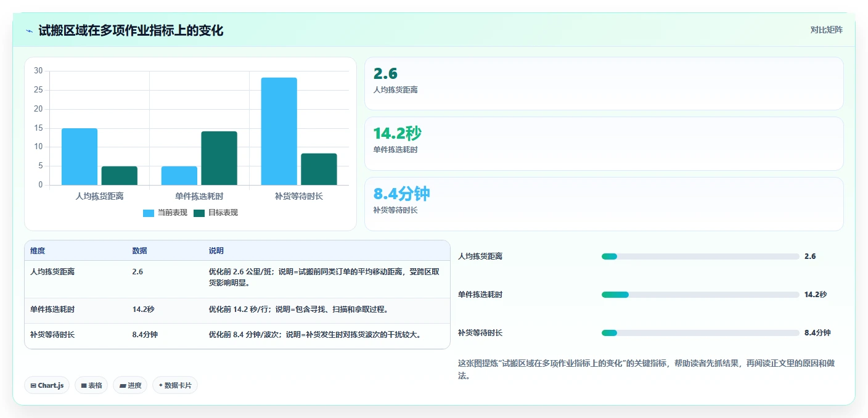
Task: Click the 当前表现 bar for 单件拣选耗时
Action: 179,176
